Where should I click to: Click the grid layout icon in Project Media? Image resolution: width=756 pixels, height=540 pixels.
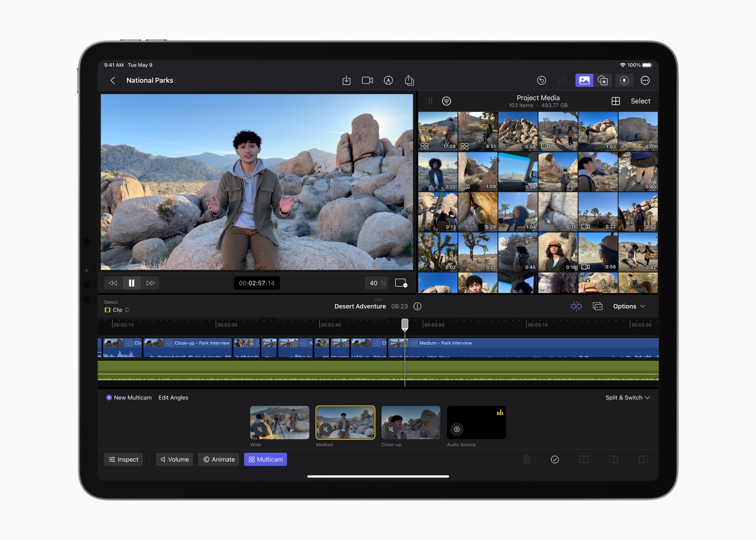(x=615, y=101)
